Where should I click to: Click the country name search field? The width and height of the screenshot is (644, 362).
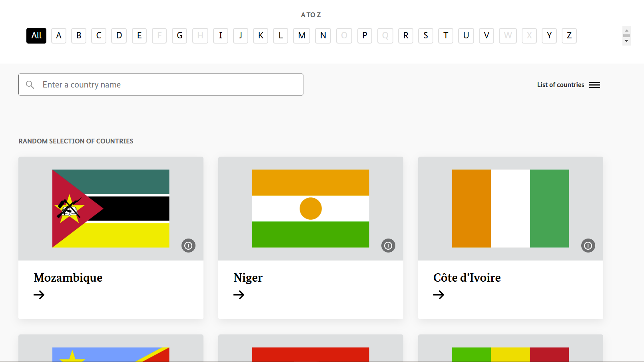click(x=161, y=85)
